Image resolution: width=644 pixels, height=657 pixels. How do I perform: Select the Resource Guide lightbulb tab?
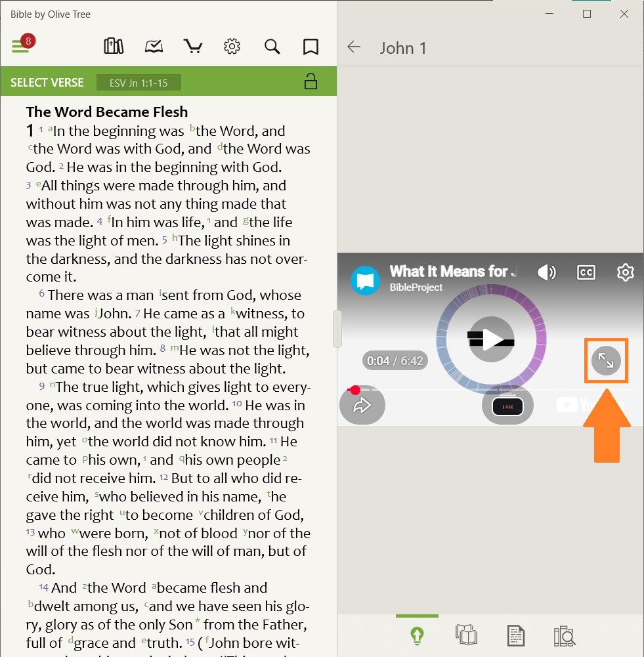[417, 635]
